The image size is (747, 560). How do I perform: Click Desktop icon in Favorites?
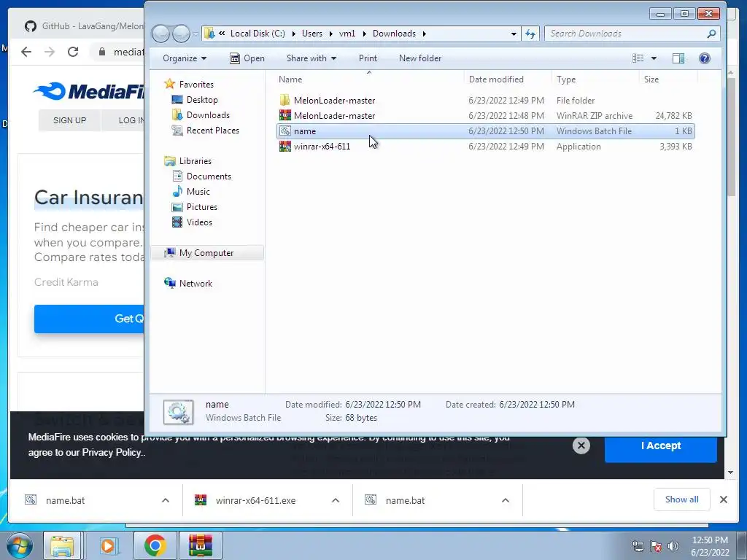pyautogui.click(x=177, y=99)
